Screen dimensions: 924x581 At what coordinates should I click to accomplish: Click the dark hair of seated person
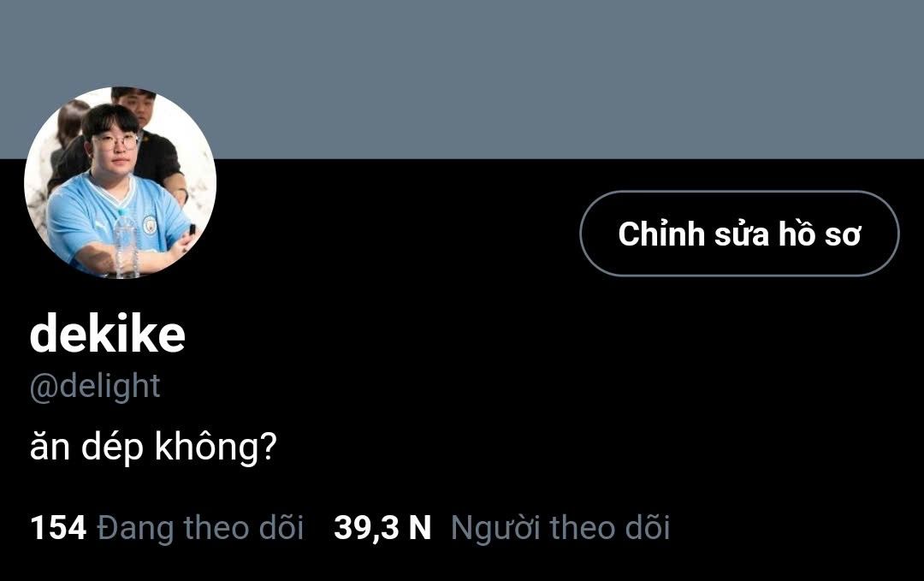tap(110, 118)
